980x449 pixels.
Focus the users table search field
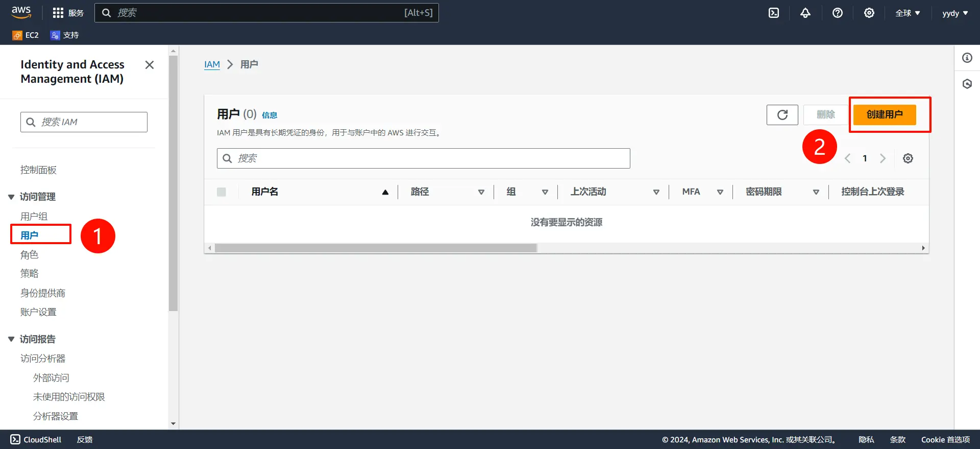click(x=423, y=158)
